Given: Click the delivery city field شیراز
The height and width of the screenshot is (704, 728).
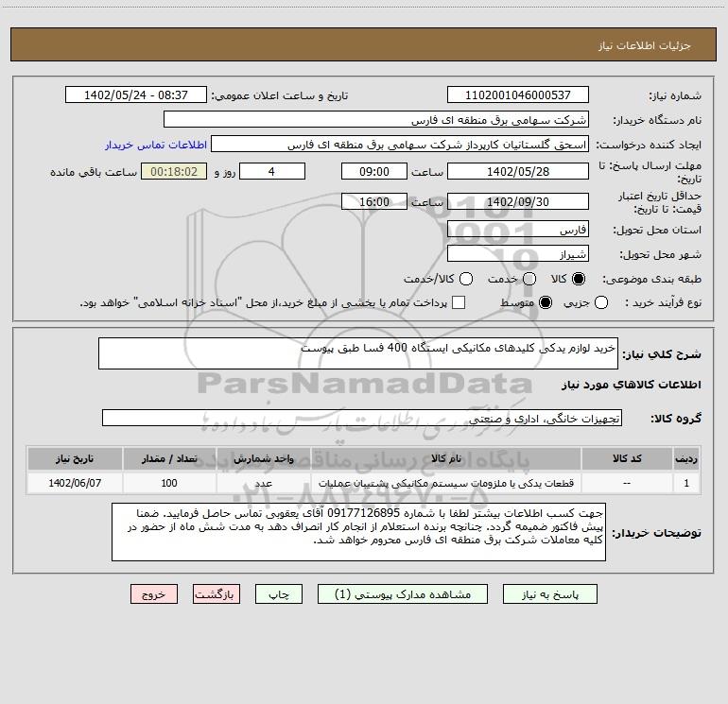Looking at the screenshot, I should [518, 254].
